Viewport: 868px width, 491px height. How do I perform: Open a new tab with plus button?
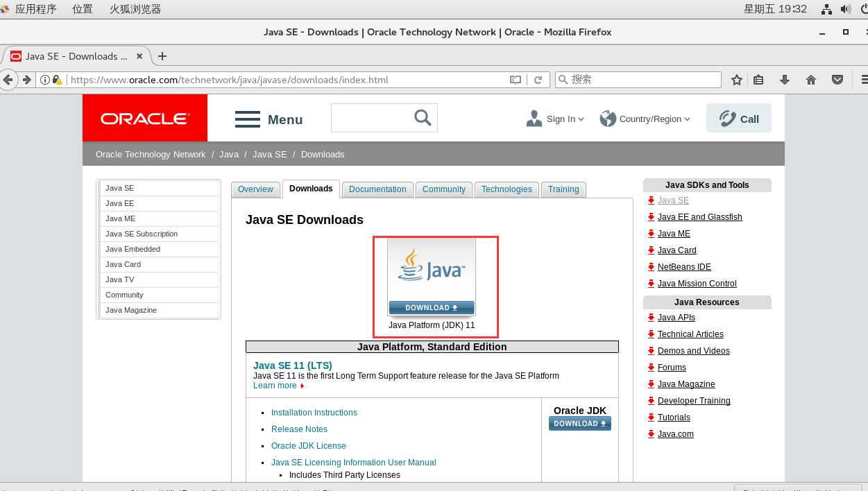point(162,56)
